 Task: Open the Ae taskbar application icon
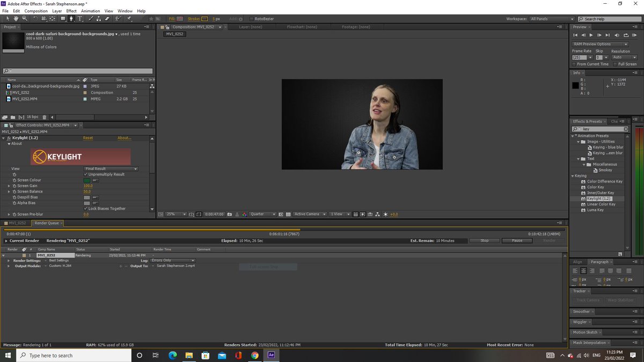271,355
